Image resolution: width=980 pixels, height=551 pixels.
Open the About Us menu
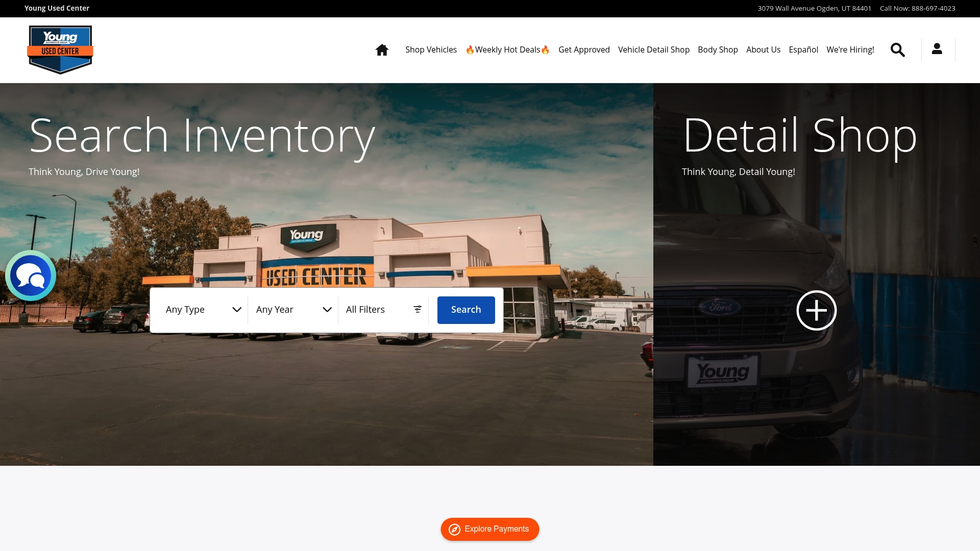point(763,49)
